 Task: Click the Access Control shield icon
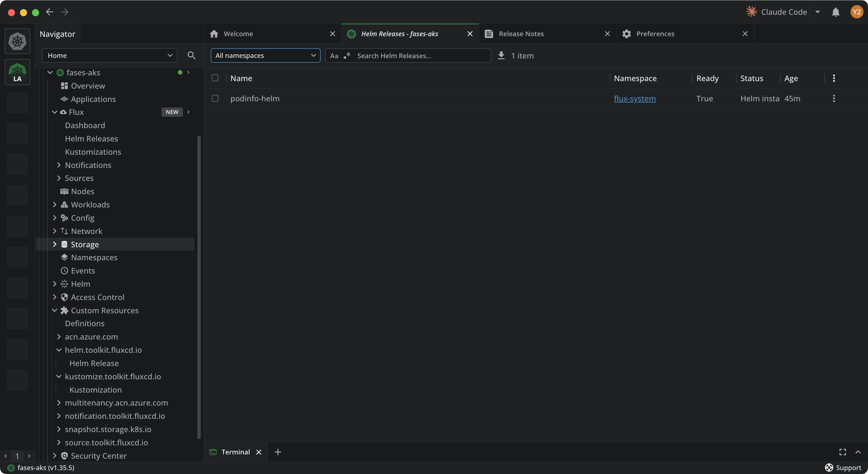tap(64, 297)
